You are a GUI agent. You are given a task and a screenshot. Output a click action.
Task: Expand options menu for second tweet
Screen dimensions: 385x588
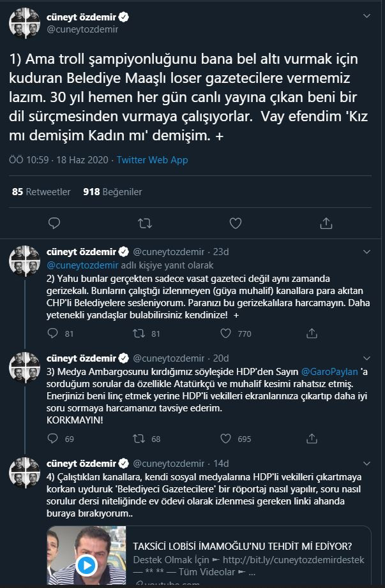[x=366, y=252]
